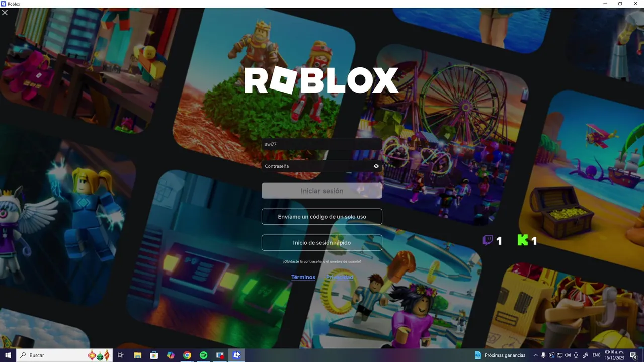Click the screen capture tray icon beside the microphone

pyautogui.click(x=551, y=355)
